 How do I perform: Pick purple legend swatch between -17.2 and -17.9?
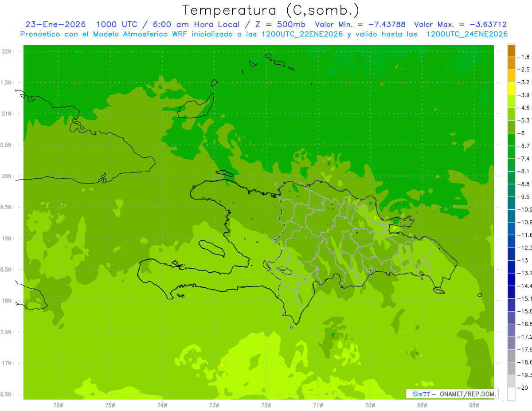point(511,343)
